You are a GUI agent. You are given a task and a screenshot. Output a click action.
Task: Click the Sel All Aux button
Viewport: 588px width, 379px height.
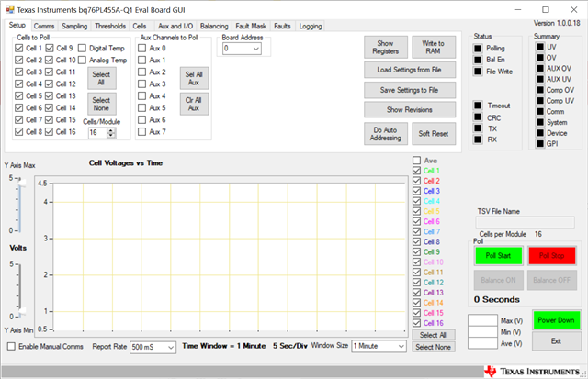click(194, 78)
